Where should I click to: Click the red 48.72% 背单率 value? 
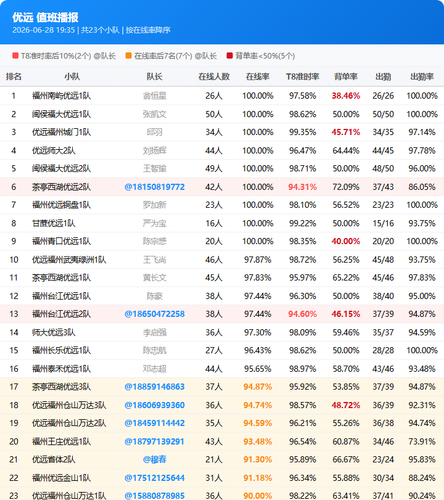(x=346, y=405)
